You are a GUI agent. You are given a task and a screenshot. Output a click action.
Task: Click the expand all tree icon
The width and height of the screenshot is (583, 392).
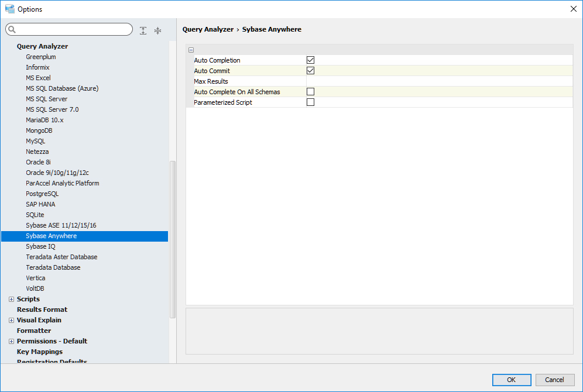pyautogui.click(x=143, y=30)
